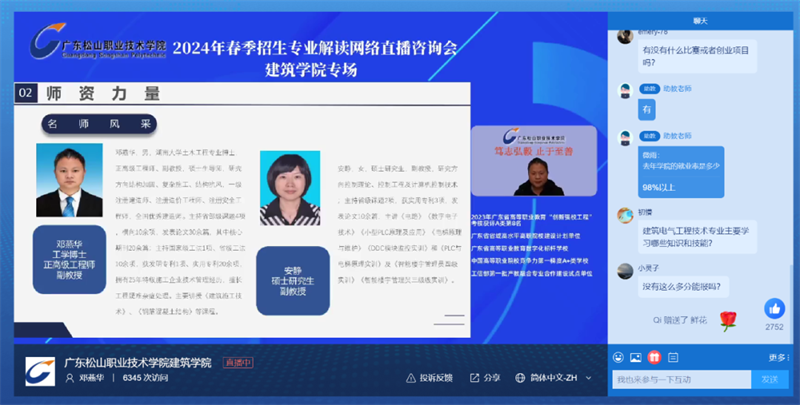
Task: Click the 初懵 user avatar
Action: (625, 215)
